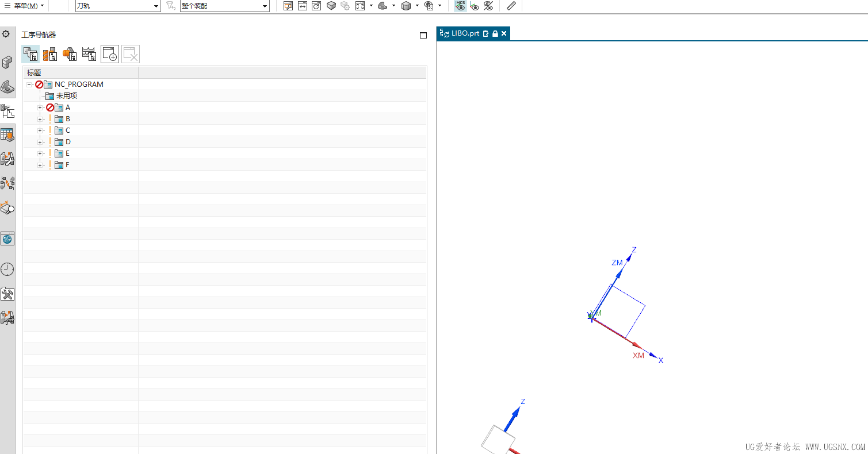Toggle the Operation Navigator panel maximize box
Viewport: 868px width, 454px height.
click(x=423, y=35)
